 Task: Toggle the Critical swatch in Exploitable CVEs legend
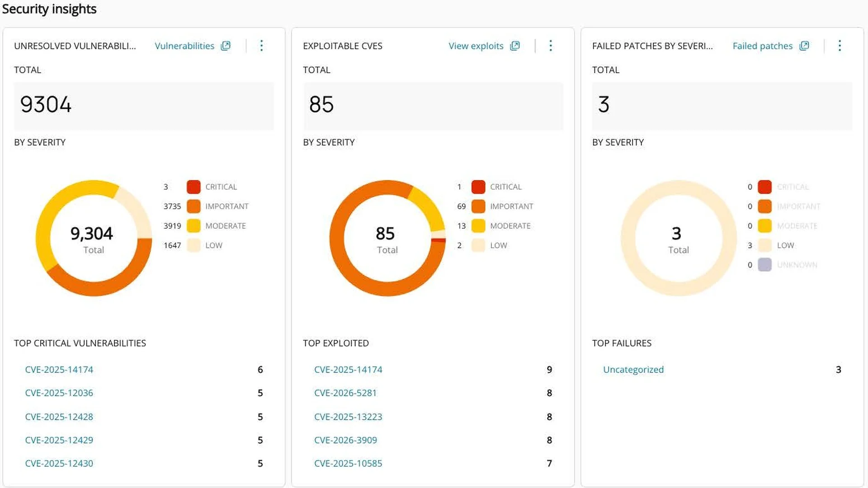478,187
